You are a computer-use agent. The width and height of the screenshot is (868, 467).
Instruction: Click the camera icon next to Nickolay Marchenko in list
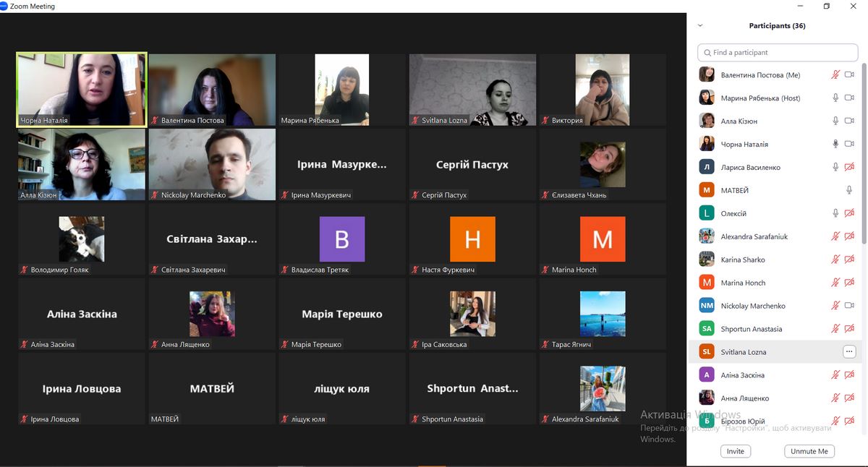click(849, 306)
